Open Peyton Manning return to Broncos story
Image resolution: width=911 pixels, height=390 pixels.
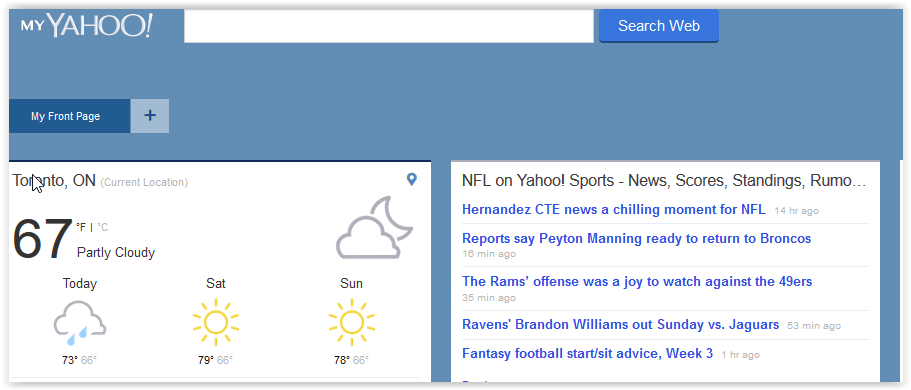[x=636, y=238]
